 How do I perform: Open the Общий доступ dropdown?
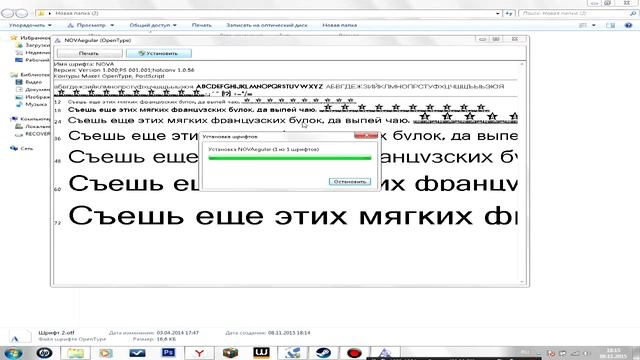point(153,25)
